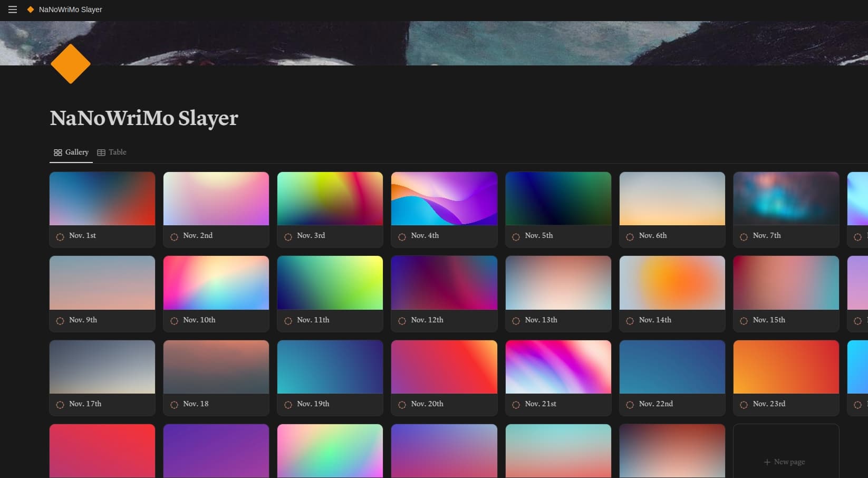This screenshot has height=478, width=868.
Task: Click the Nov. 12th title text
Action: 427,320
